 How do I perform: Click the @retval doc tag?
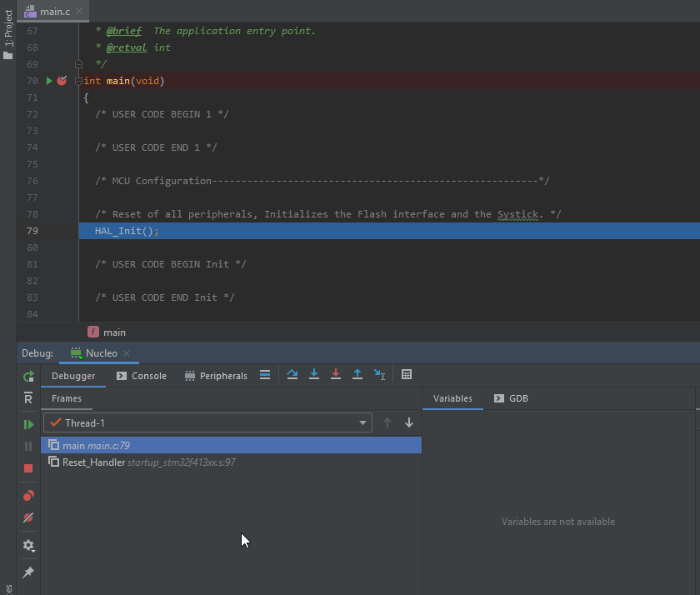click(x=127, y=47)
